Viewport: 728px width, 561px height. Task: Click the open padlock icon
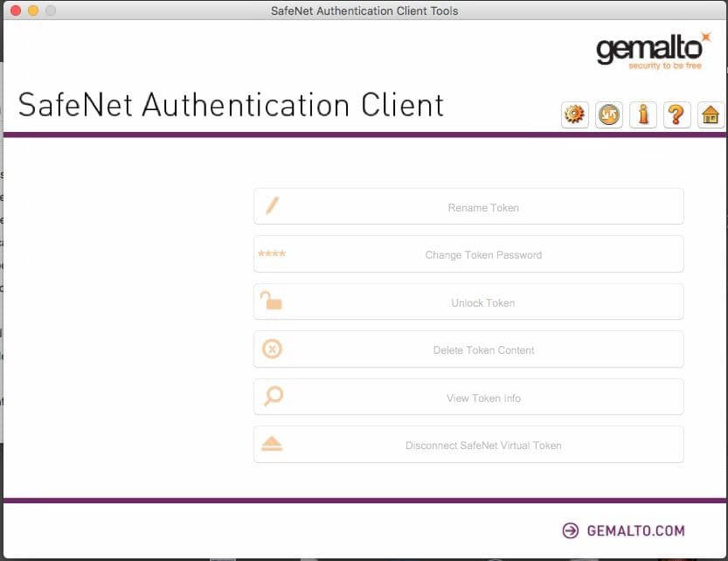[271, 301]
